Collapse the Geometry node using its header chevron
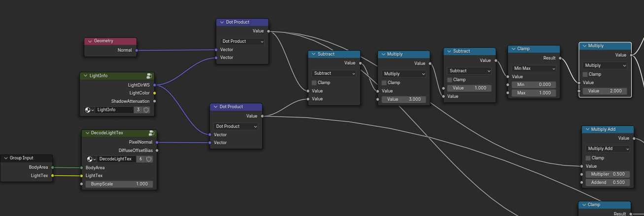The height and width of the screenshot is (216, 644). coord(89,41)
